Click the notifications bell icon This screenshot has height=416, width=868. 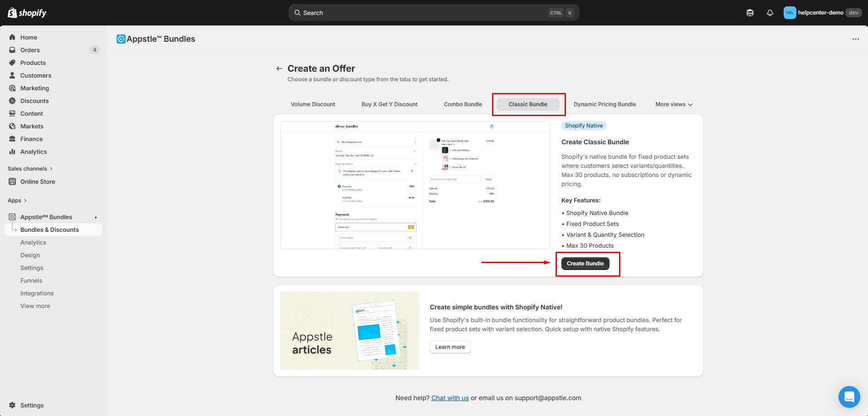(x=770, y=13)
